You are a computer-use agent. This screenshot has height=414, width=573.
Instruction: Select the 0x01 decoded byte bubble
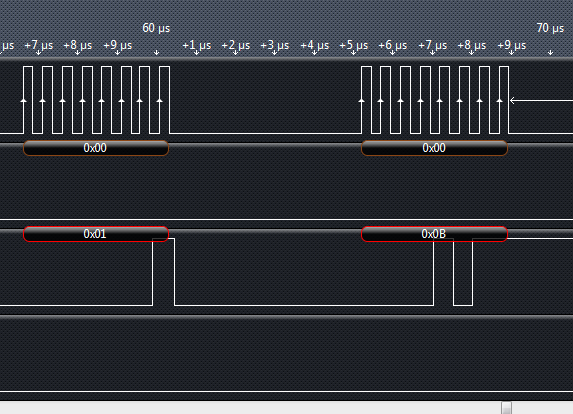[96, 234]
